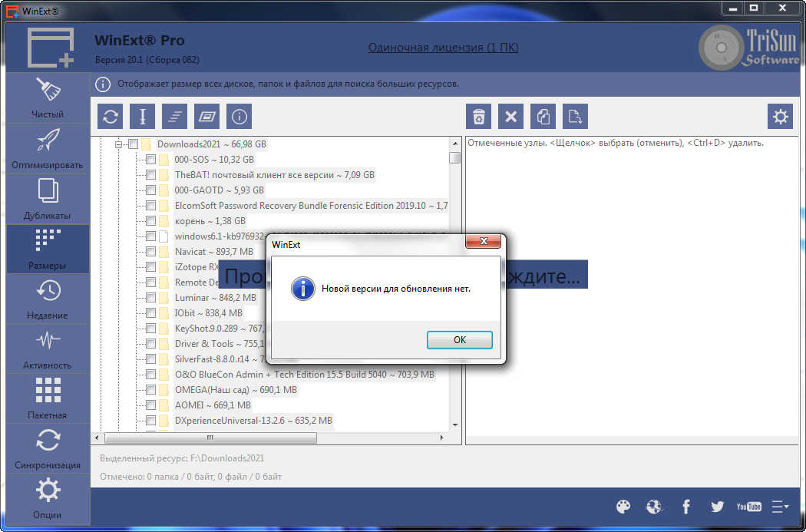Click horizontal scrollbar left arrow
Viewport: 806px width, 532px height.
coord(97,438)
